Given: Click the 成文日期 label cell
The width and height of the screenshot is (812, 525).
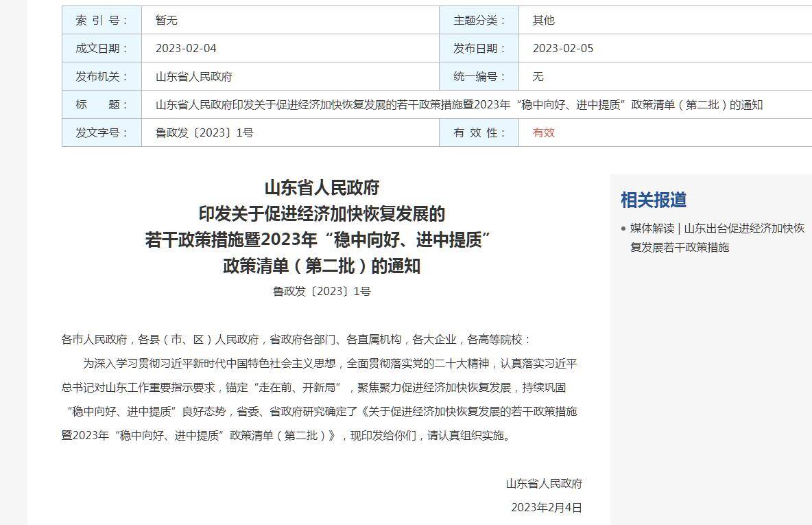Looking at the screenshot, I should point(101,49).
